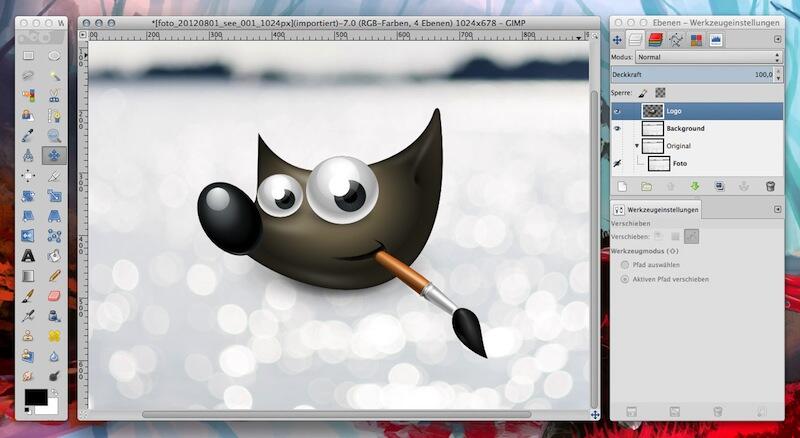The width and height of the screenshot is (800, 438).
Task: Delete layer with trash icon
Action: pyautogui.click(x=770, y=186)
